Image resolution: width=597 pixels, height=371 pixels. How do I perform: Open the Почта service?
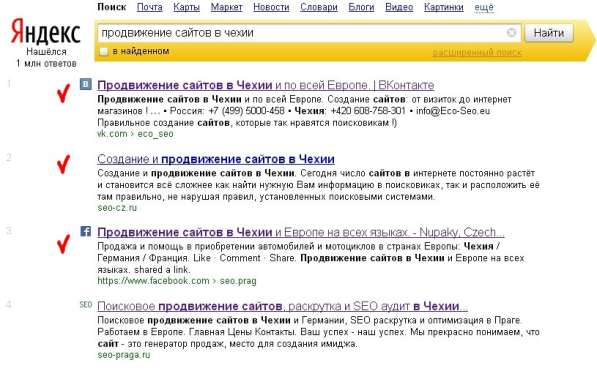pos(150,7)
